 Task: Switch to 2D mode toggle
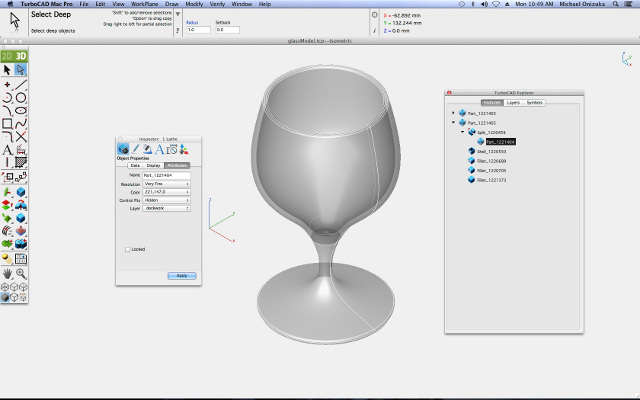coord(7,55)
